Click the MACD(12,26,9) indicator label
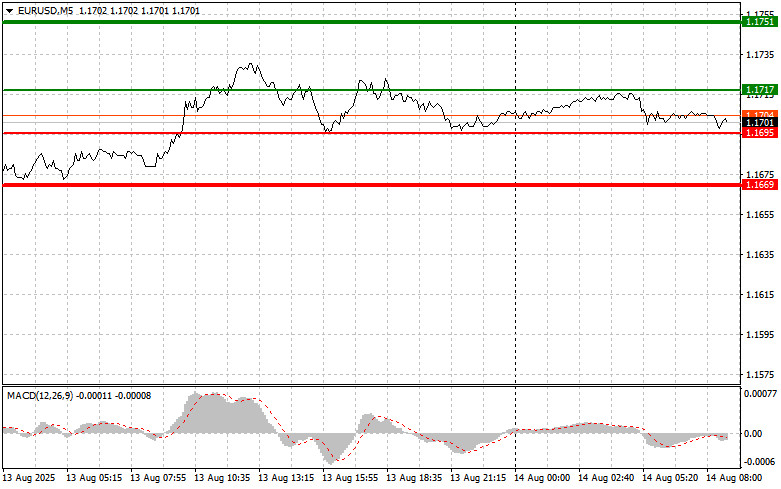Screen dimensions: 781x489 pyautogui.click(x=40, y=396)
